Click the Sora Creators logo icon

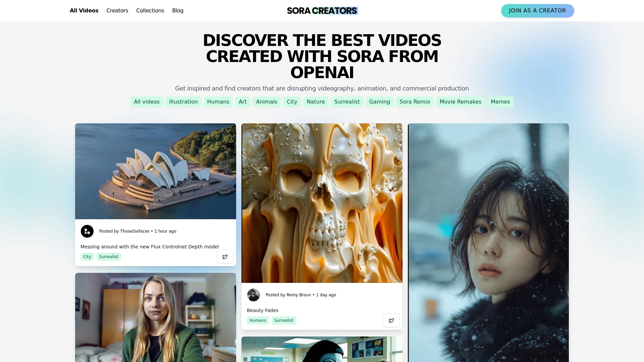click(322, 11)
